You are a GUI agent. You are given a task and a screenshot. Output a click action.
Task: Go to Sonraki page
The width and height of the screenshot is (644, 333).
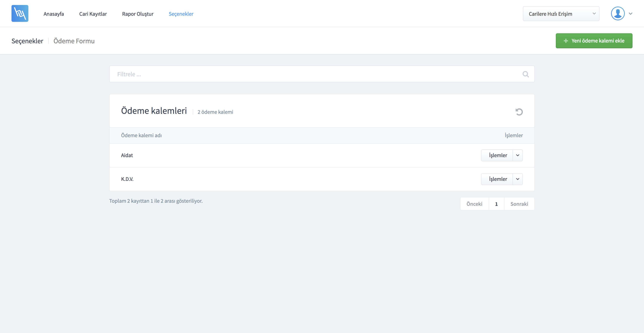(519, 204)
